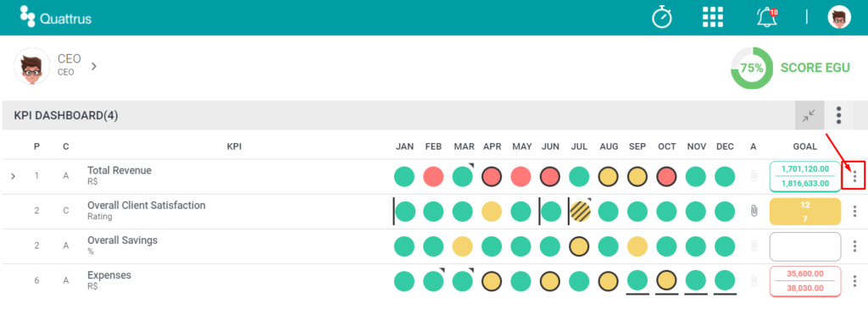Click the Overall Savings KPI name
Image resolution: width=868 pixels, height=309 pixels.
122,240
